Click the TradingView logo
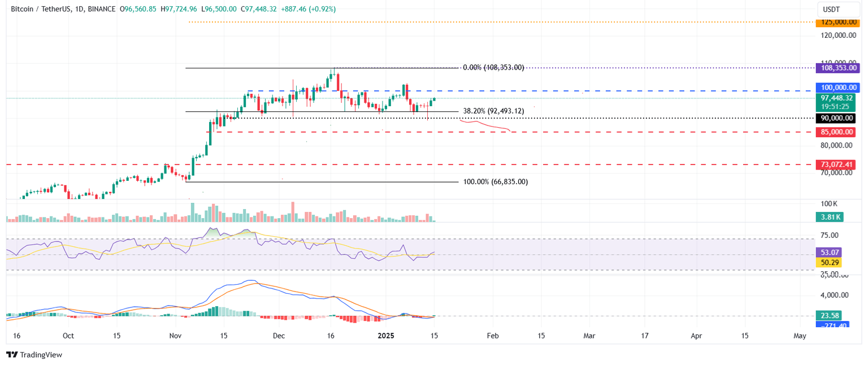The height and width of the screenshot is (365, 868). click(x=35, y=355)
